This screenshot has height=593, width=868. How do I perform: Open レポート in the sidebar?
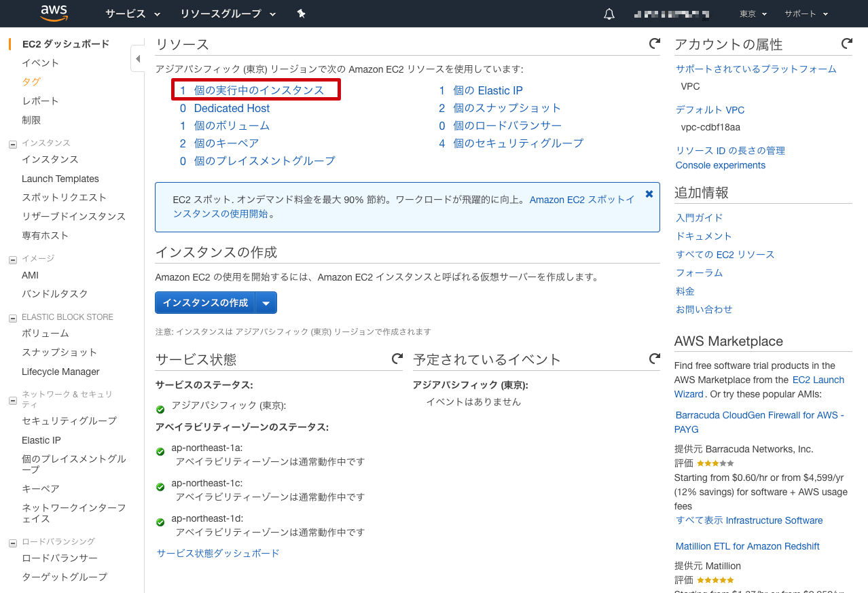click(x=40, y=101)
